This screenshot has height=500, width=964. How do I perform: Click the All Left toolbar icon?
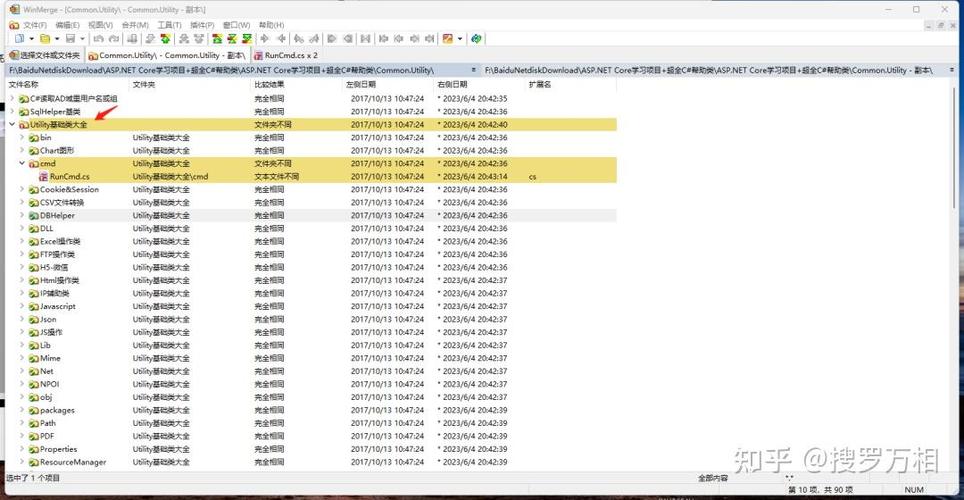pos(348,39)
